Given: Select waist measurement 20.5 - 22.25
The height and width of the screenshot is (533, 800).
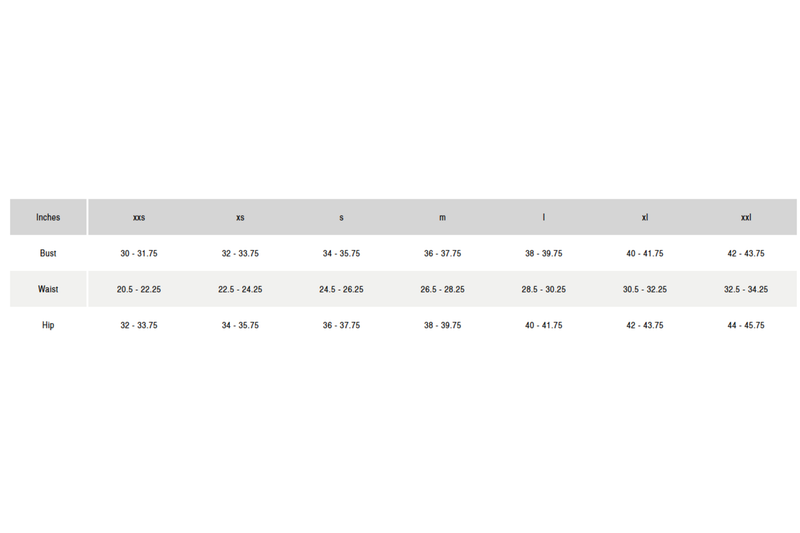Looking at the screenshot, I should click(x=139, y=289).
